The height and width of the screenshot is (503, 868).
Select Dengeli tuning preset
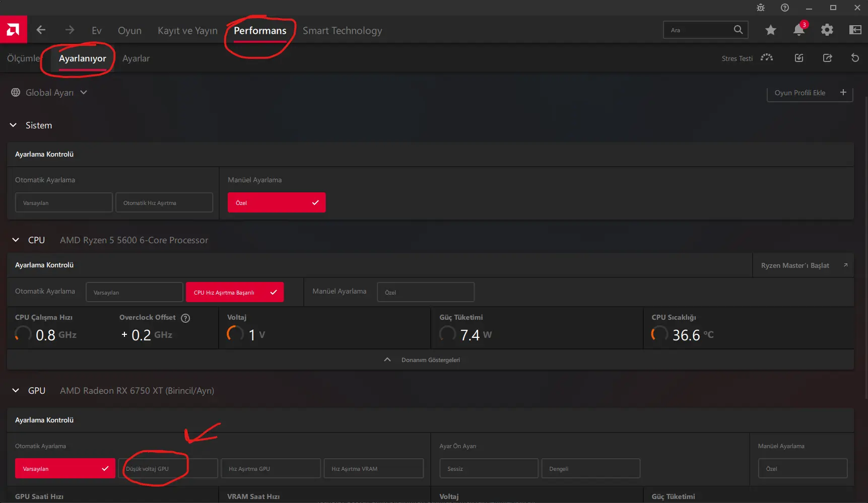coord(591,468)
